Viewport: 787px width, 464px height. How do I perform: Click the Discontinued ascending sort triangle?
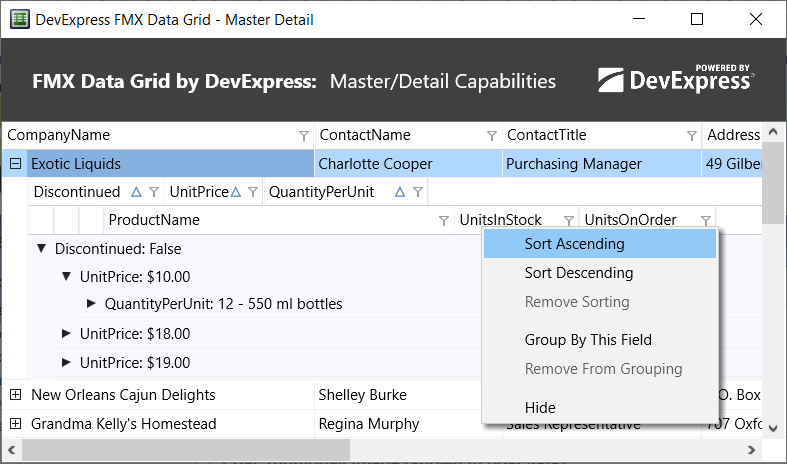pyautogui.click(x=136, y=191)
